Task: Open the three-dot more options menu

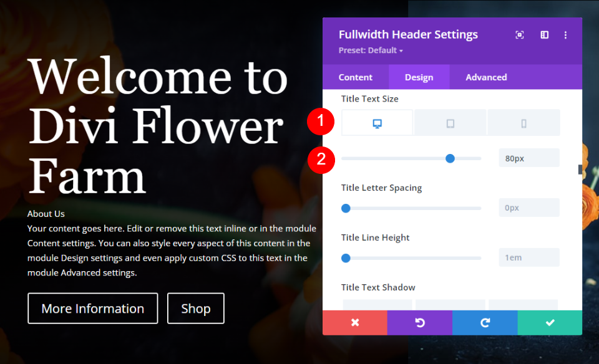Action: [565, 35]
